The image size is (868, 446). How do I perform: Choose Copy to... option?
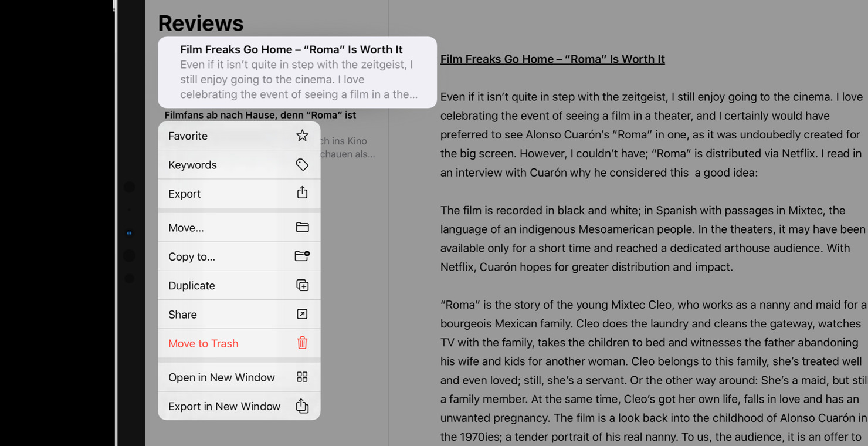click(x=239, y=256)
